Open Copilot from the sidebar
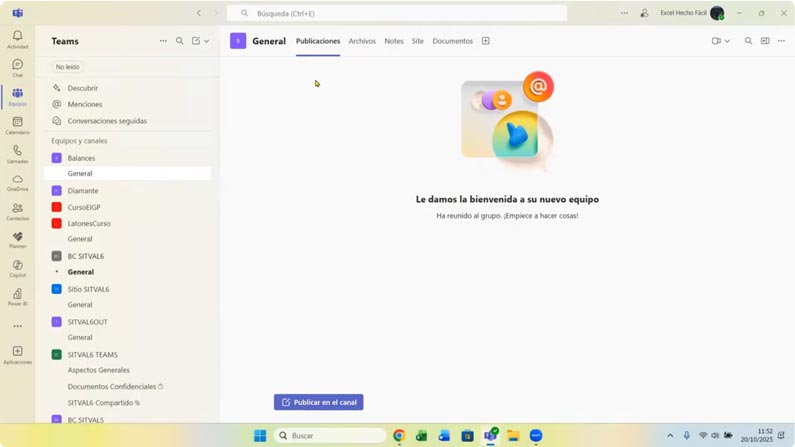The height and width of the screenshot is (447, 795). pos(17,269)
